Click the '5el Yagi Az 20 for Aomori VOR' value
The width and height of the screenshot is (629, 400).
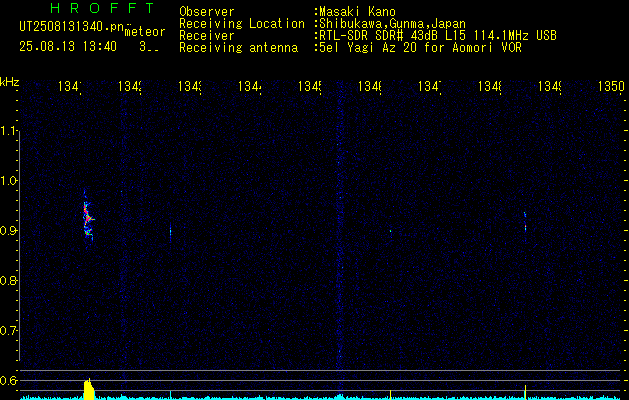coord(420,48)
